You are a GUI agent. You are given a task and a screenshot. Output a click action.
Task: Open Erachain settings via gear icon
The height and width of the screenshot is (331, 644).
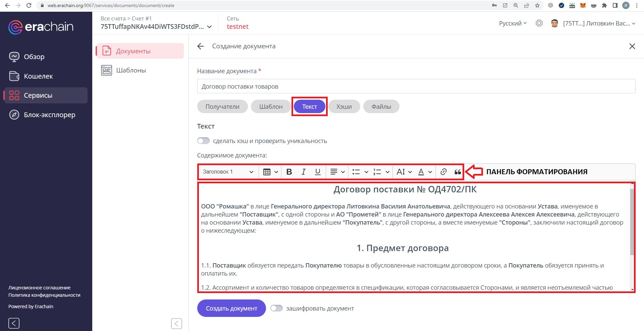(539, 23)
